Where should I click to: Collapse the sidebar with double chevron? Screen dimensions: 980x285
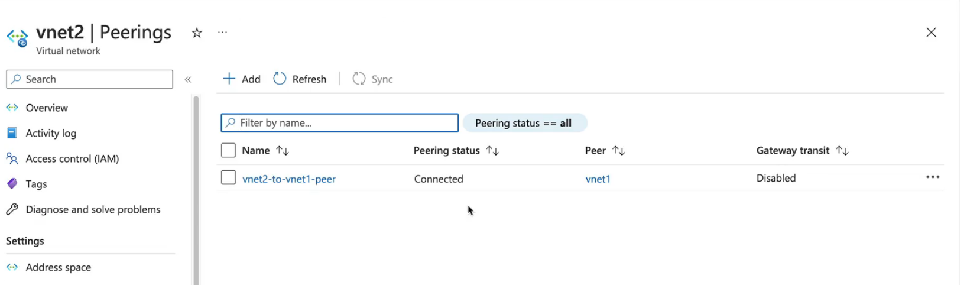[188, 79]
